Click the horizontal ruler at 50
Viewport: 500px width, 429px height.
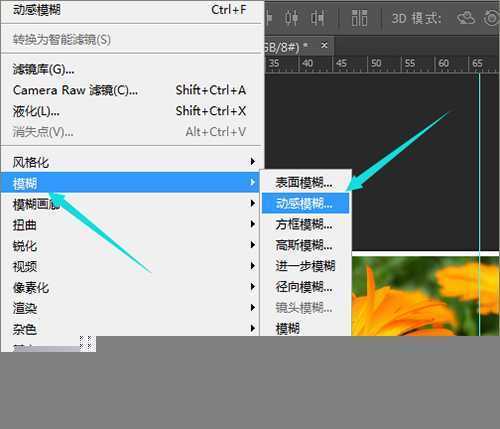tap(376, 63)
